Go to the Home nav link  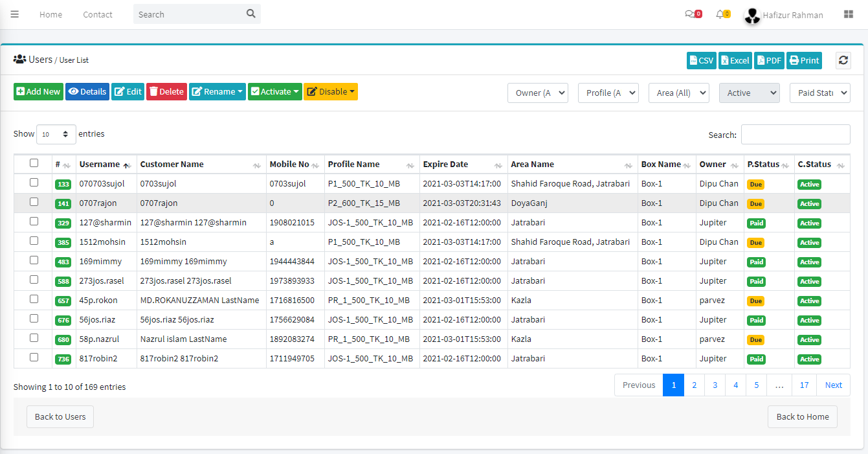click(x=50, y=14)
